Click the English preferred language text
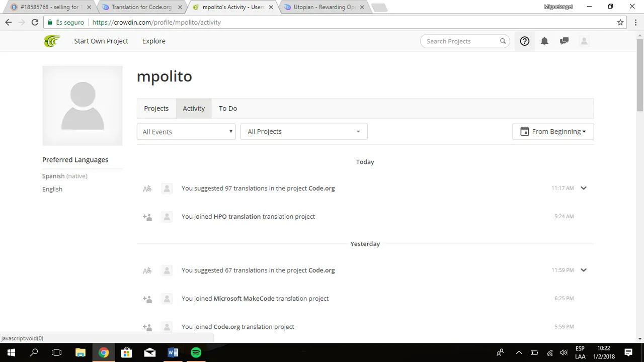 [x=52, y=190]
